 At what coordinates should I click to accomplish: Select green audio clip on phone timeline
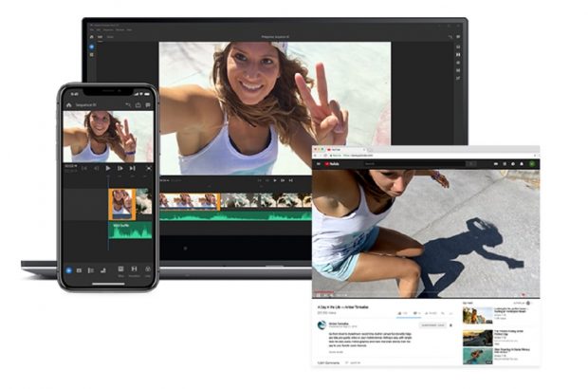tap(130, 230)
